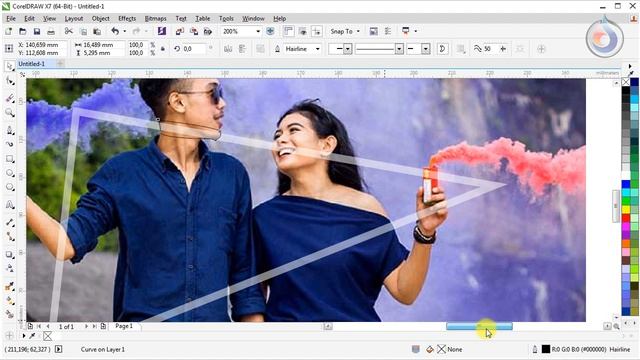Save the document with the floppy icon
640x360 pixels.
point(37,31)
